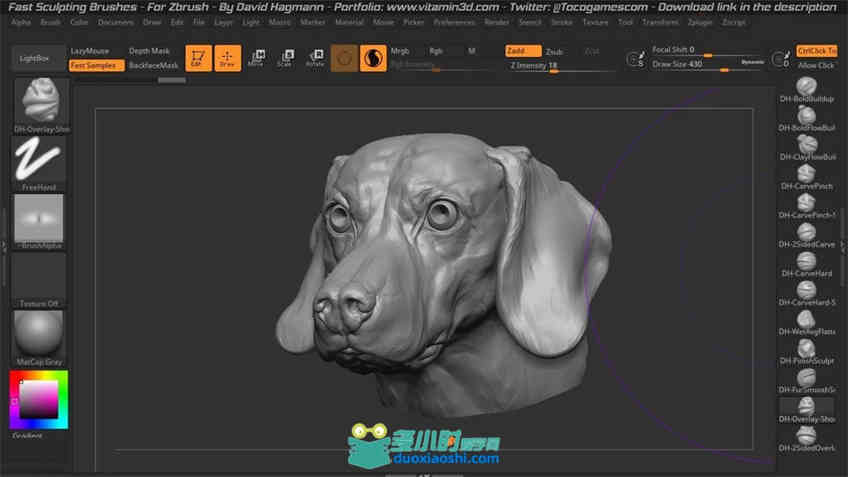Select the DH-CarveHard brush
Viewport: 848px width, 477px height.
[x=806, y=265]
